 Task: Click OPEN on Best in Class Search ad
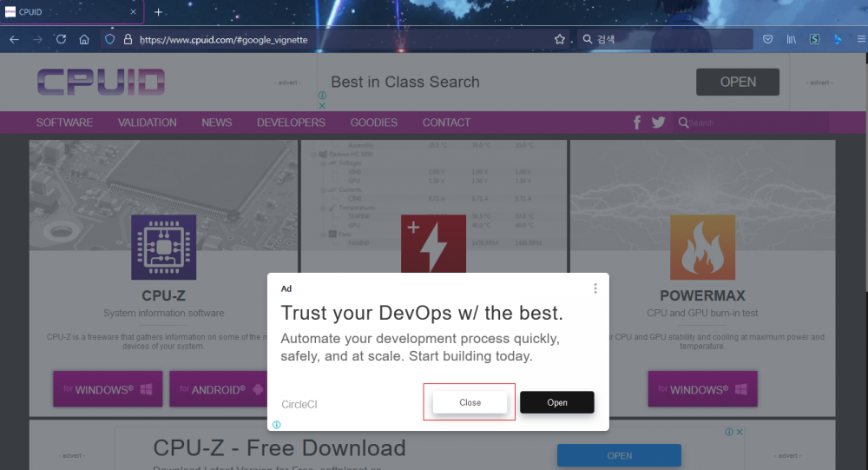pos(737,82)
